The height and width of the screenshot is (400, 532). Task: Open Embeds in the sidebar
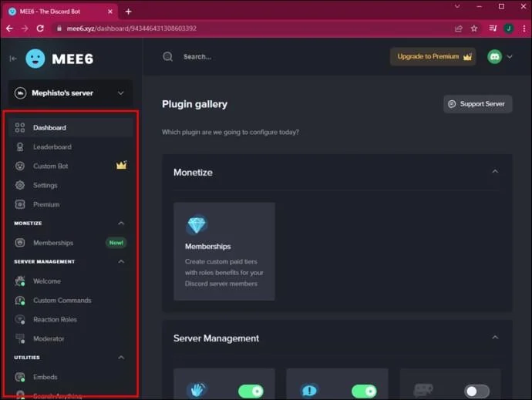point(71,377)
